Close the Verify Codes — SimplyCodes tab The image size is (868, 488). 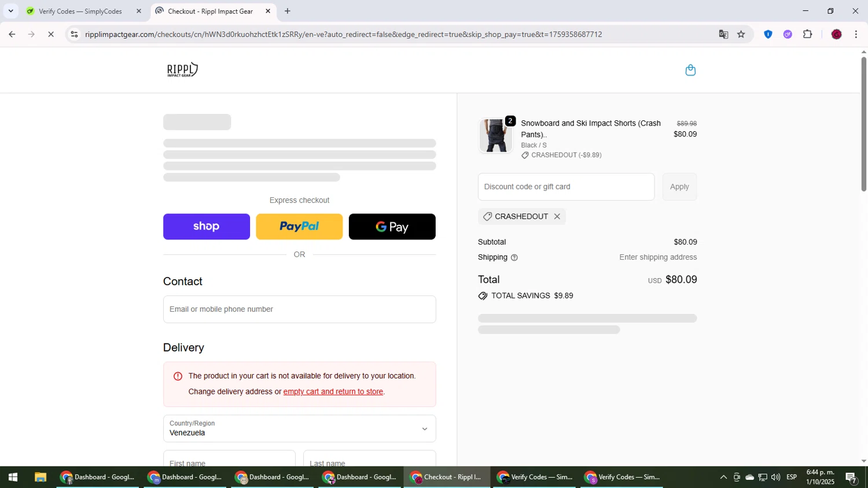coord(138,11)
